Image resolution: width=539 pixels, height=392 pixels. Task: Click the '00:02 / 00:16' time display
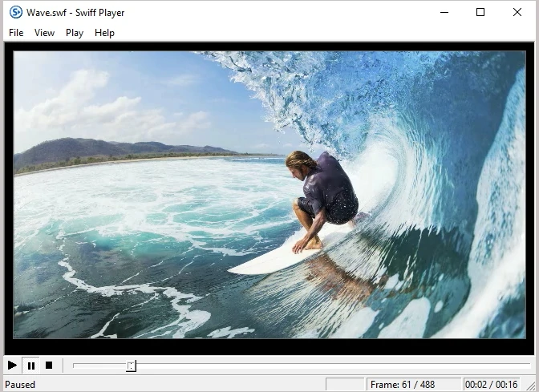491,385
